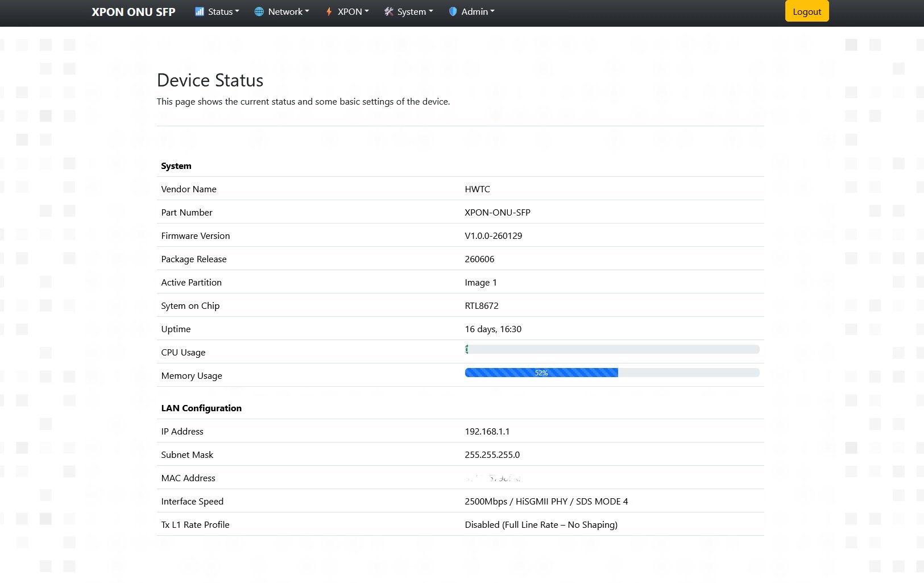Viewport: 924px width, 583px height.
Task: Select part number value XPON-ONU-SFP
Action: click(x=498, y=212)
